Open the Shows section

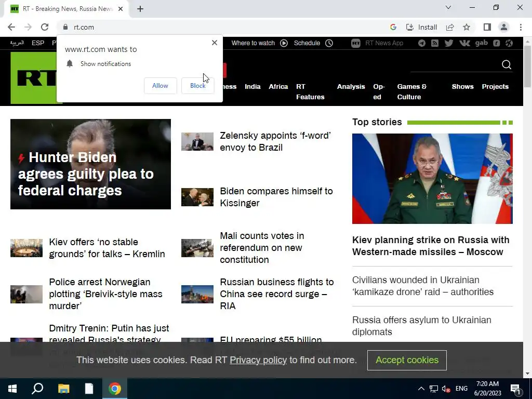462,87
